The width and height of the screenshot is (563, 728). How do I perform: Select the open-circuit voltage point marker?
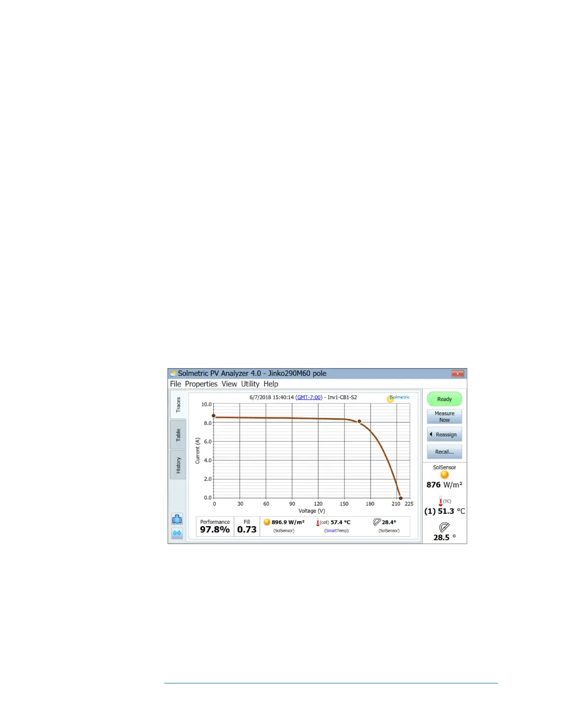tap(400, 498)
